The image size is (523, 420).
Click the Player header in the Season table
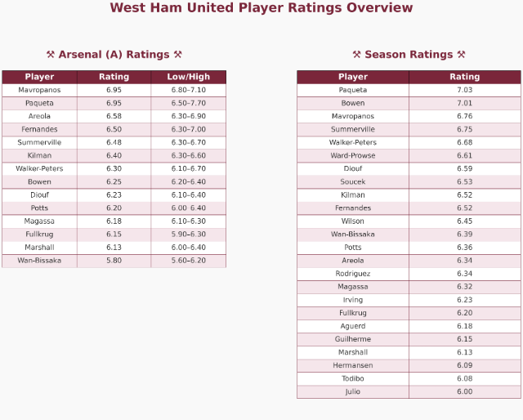click(353, 77)
